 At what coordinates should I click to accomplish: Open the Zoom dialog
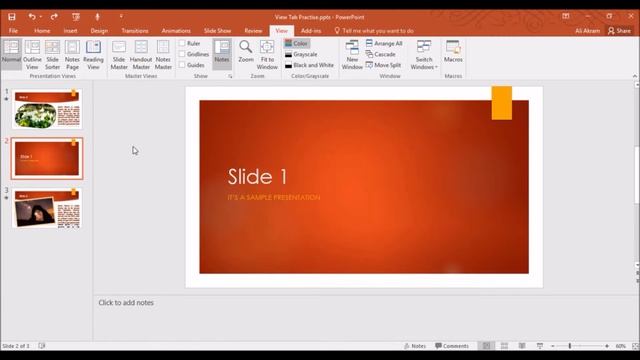(x=246, y=51)
